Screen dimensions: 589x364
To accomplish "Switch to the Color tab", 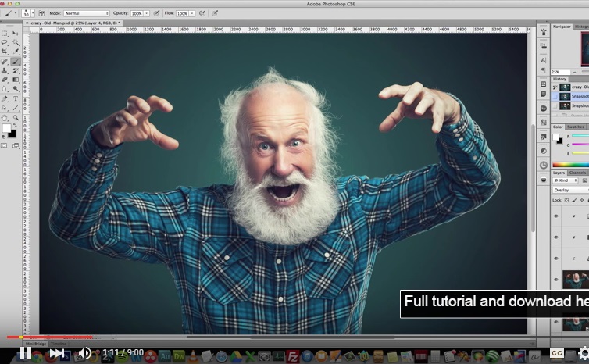I will [x=558, y=127].
